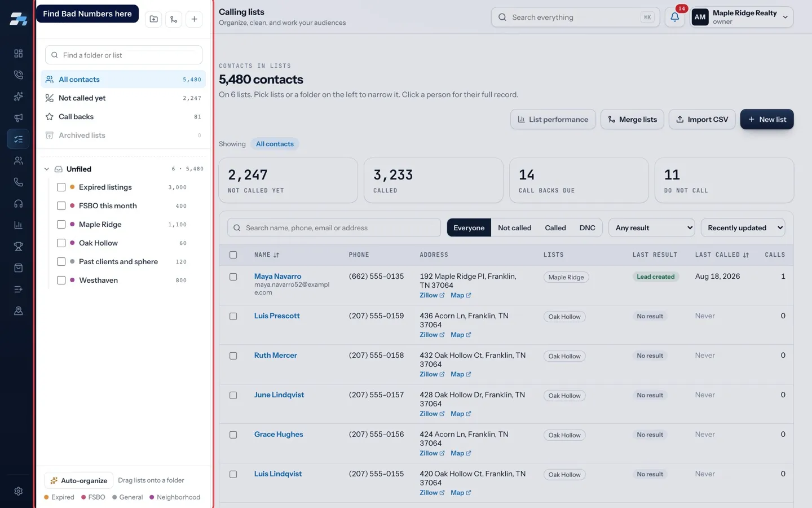Viewport: 812px width, 508px height.
Task: Open the Recently updated sort dropdown
Action: tap(743, 228)
